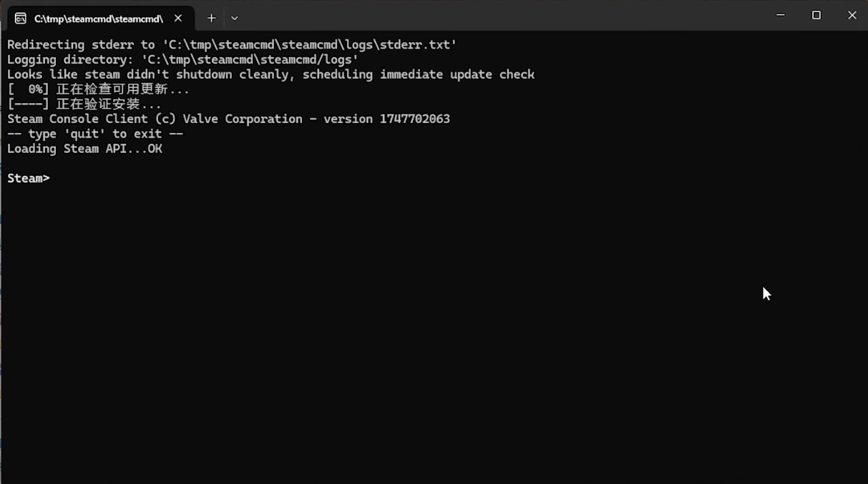
Task: Click the 正在检查可用更新 progress line
Action: coord(99,89)
